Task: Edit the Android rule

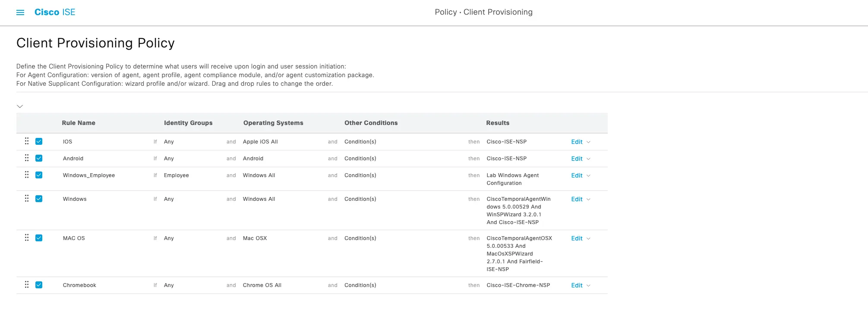Action: point(577,159)
